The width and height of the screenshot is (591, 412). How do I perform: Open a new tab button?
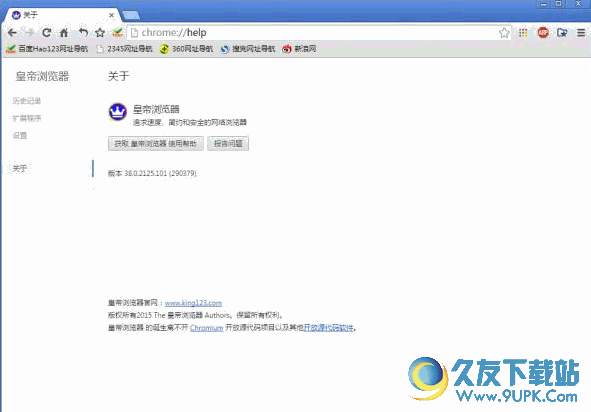(x=131, y=15)
